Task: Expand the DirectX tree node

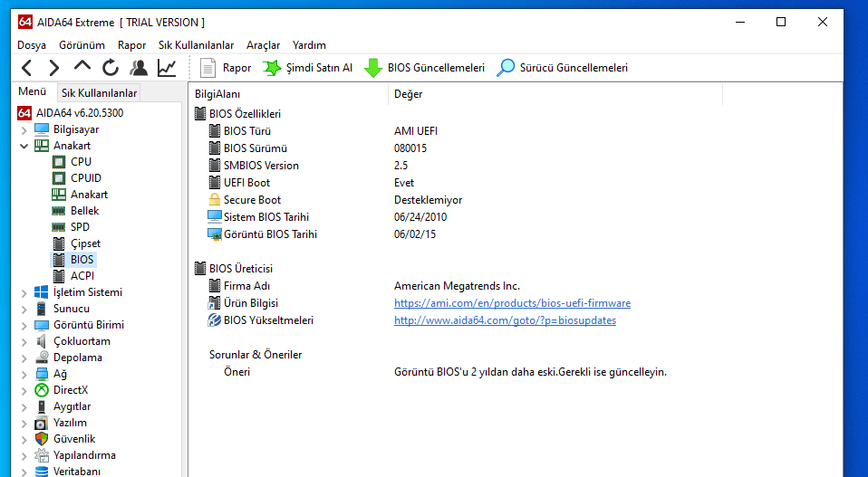Action: click(24, 391)
